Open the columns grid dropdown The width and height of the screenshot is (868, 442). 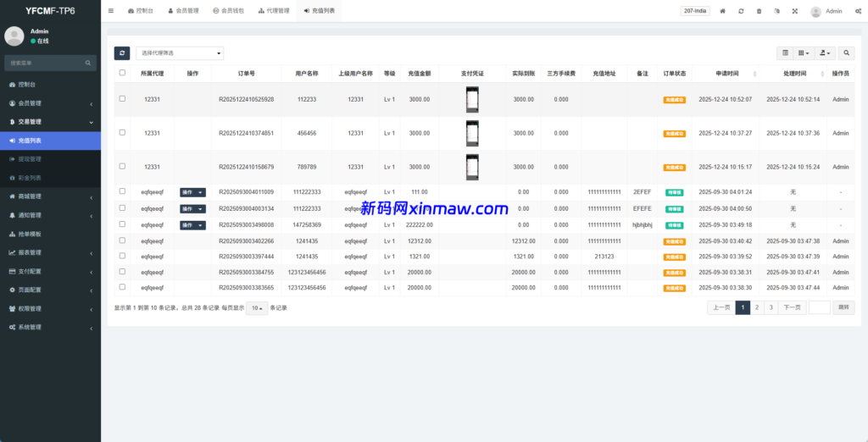coord(804,53)
